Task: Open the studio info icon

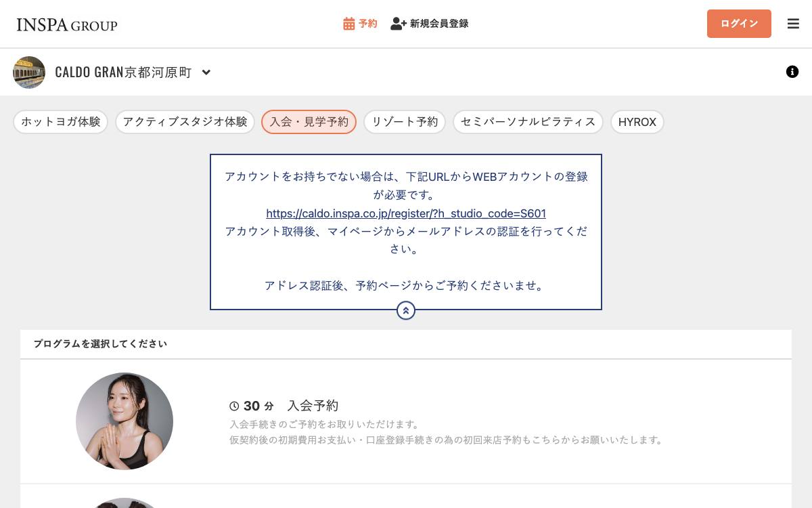Action: [x=792, y=72]
